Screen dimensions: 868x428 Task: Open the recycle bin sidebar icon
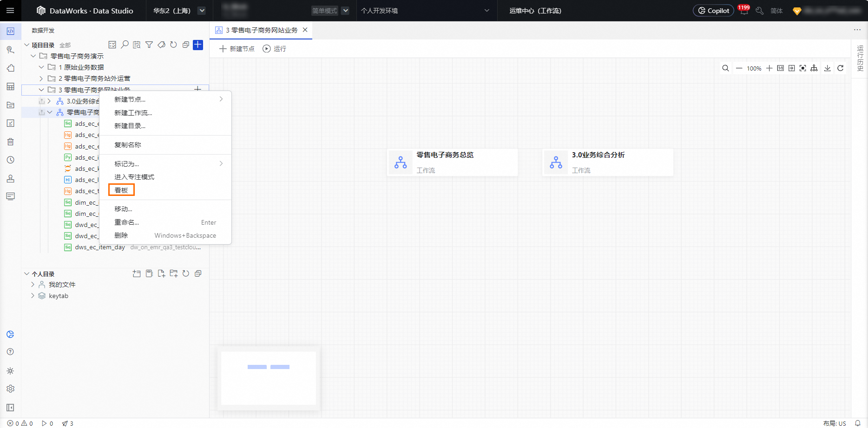(x=10, y=142)
